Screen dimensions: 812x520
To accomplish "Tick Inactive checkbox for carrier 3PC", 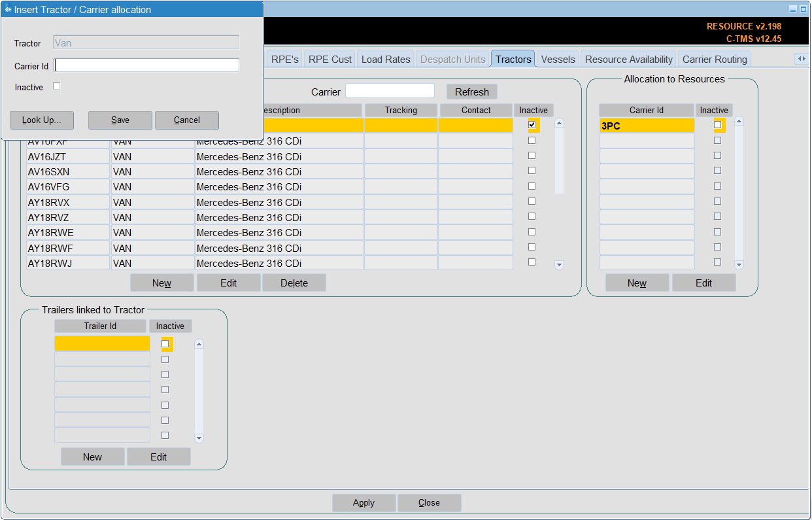I will coord(717,125).
